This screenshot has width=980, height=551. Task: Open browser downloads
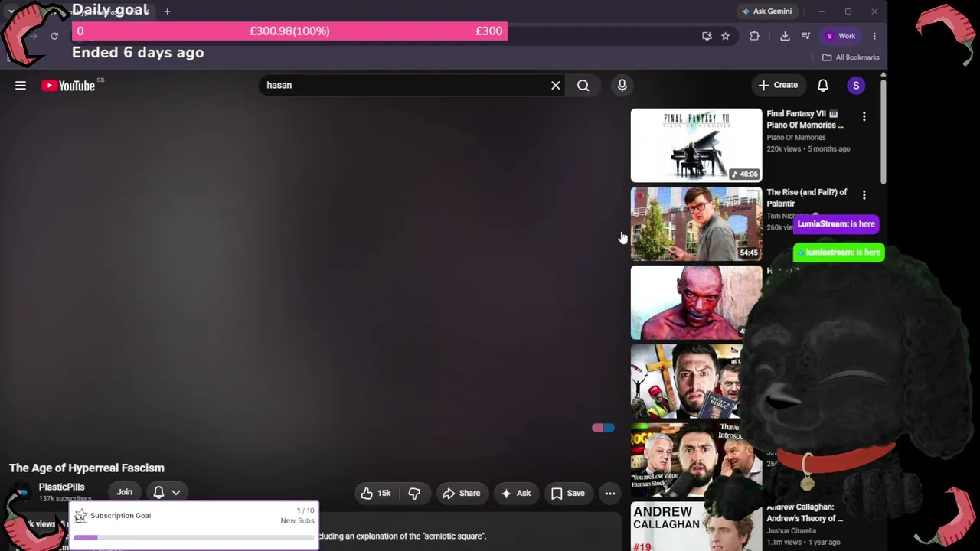click(x=785, y=36)
